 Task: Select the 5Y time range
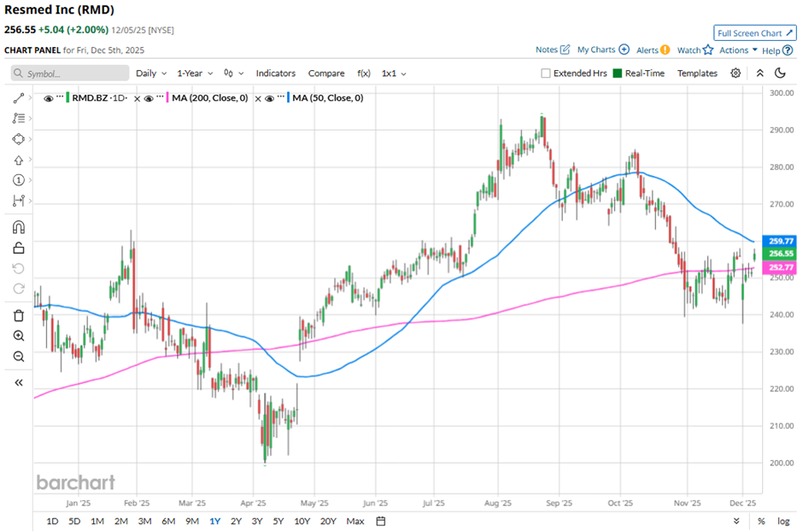278,521
